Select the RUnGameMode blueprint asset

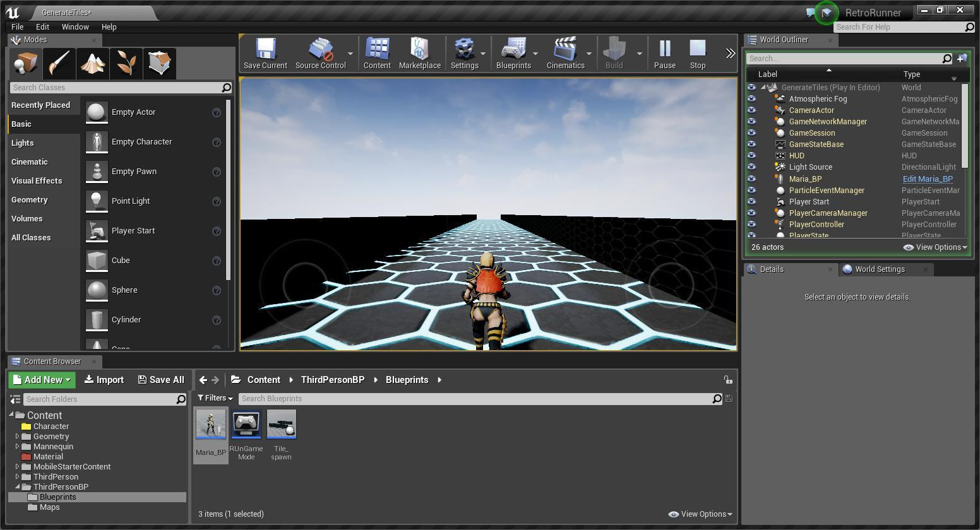(x=246, y=435)
